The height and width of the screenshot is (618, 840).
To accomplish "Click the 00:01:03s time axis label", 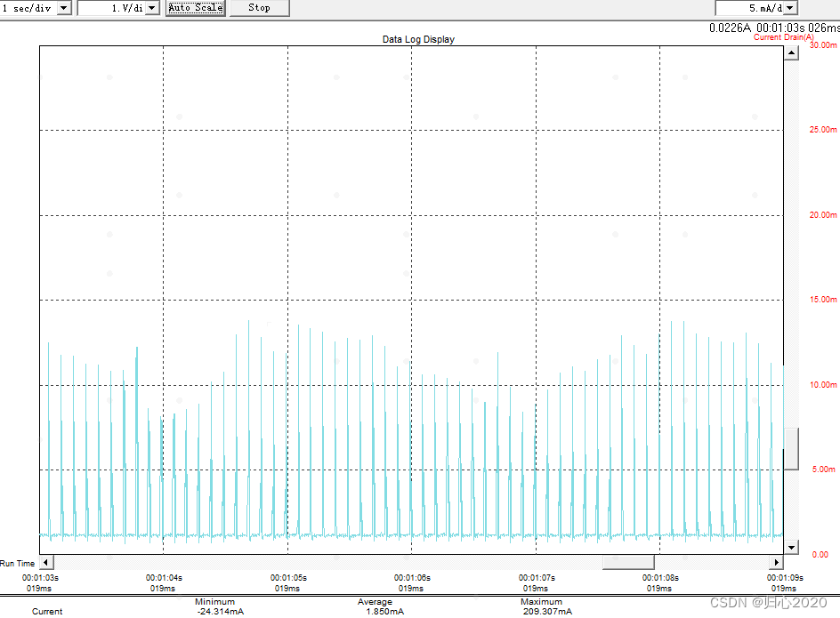I will 40,578.
